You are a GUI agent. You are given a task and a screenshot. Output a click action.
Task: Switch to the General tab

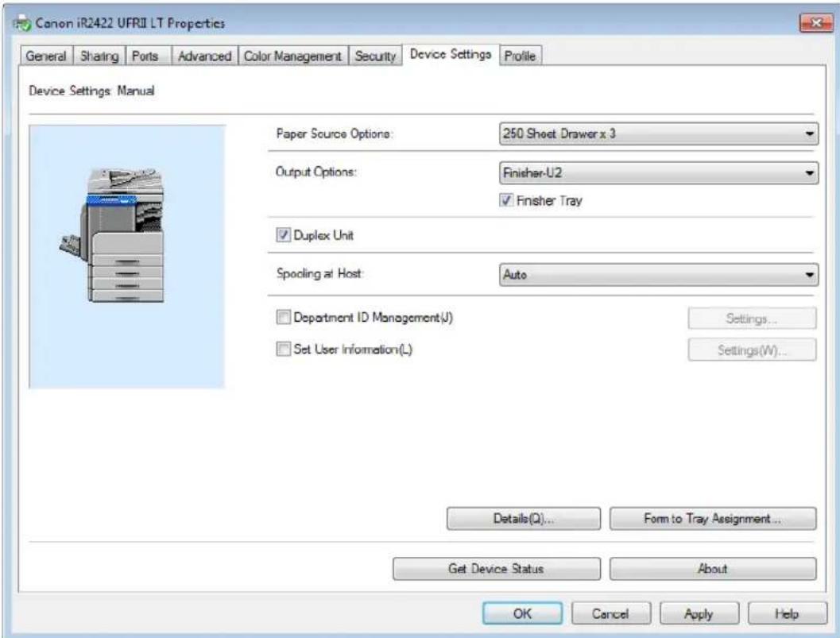pos(46,56)
